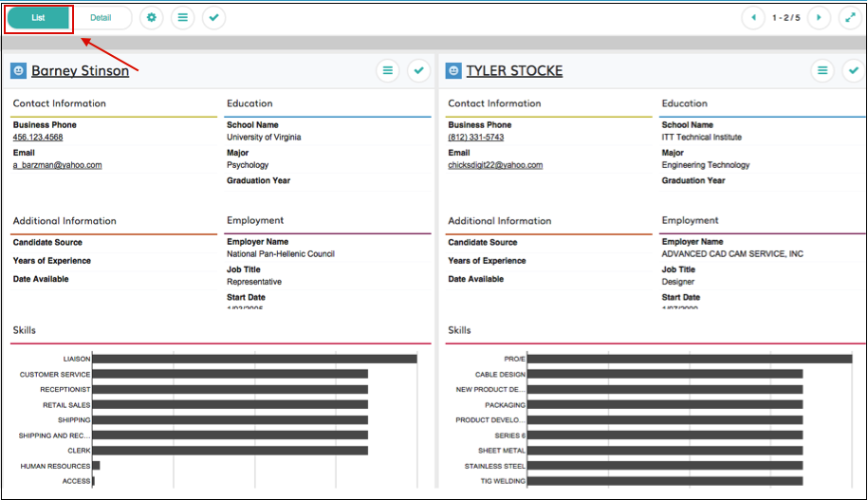Call Tyler's phone number (812) 331-5743
The width and height of the screenshot is (868, 500).
tap(476, 138)
